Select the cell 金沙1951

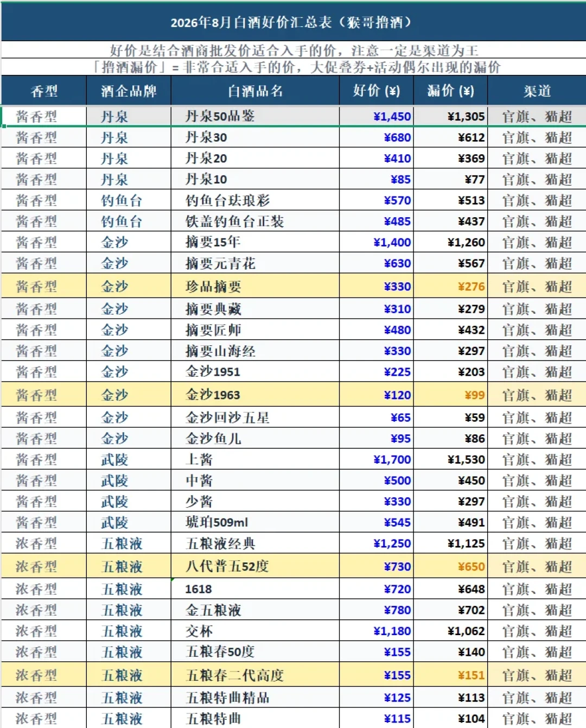tap(255, 372)
